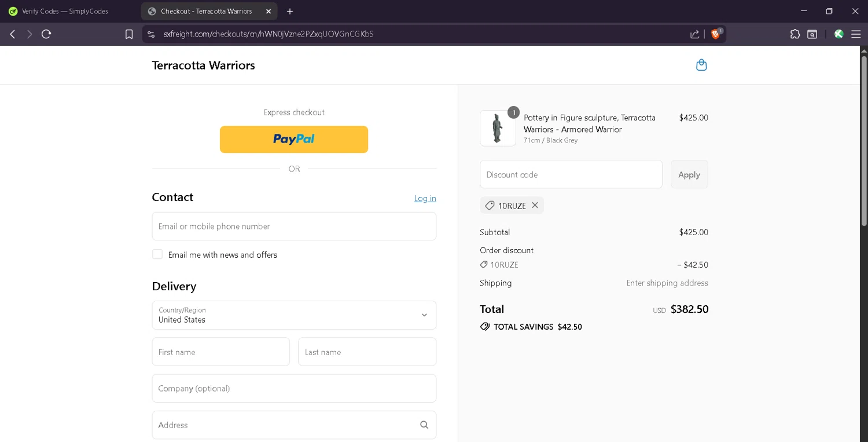Click the discount tag icon beside 10RUZE chip
This screenshot has height=442, width=868.
490,206
